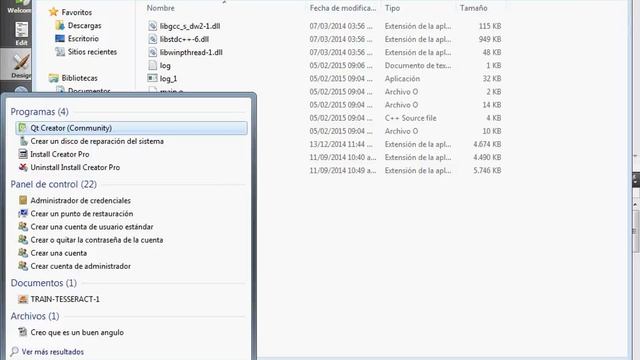This screenshot has width=640, height=360.
Task: Switch to Qt Creator Edit mode
Action: point(21,33)
